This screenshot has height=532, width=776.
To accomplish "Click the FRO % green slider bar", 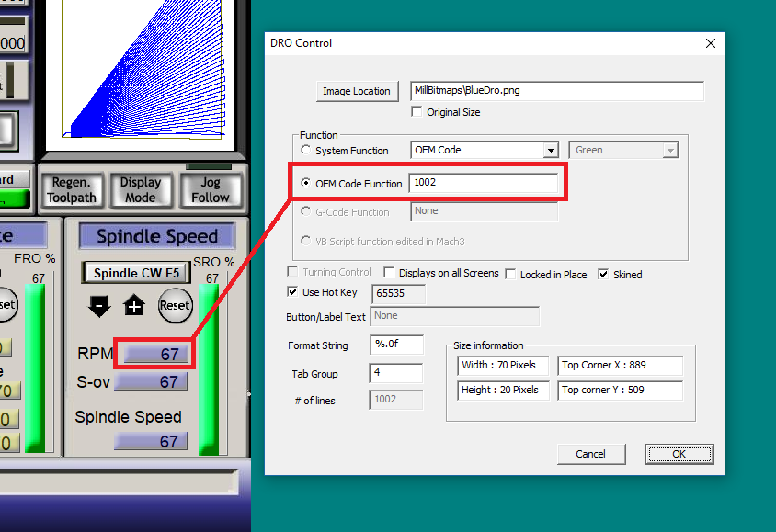I will click(x=35, y=368).
